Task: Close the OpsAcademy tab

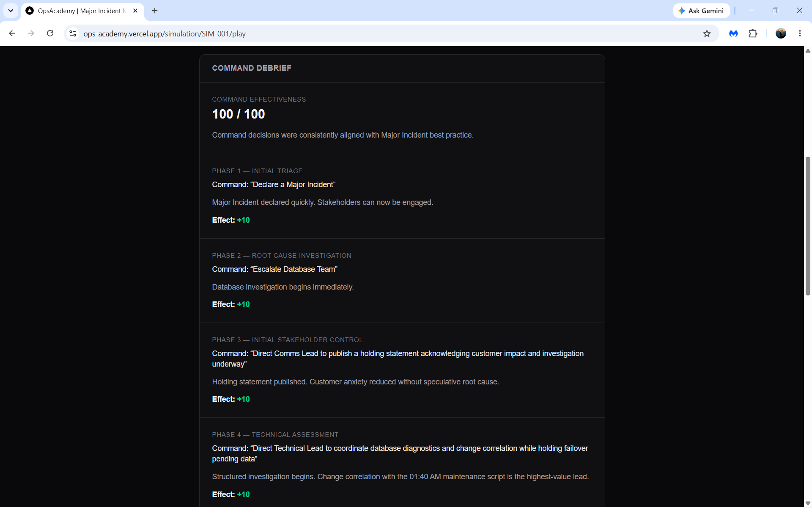Action: pos(135,11)
